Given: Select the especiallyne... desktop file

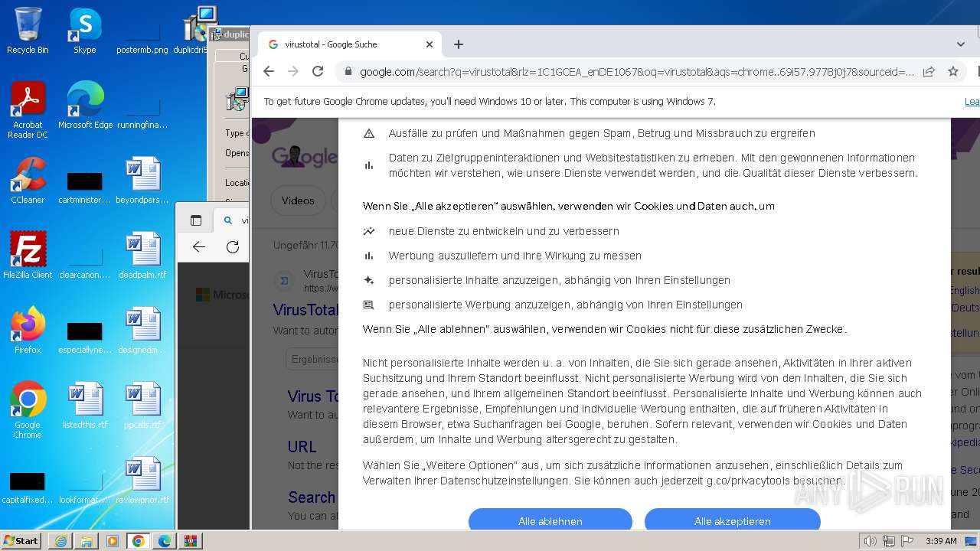Looking at the screenshot, I should click(85, 337).
